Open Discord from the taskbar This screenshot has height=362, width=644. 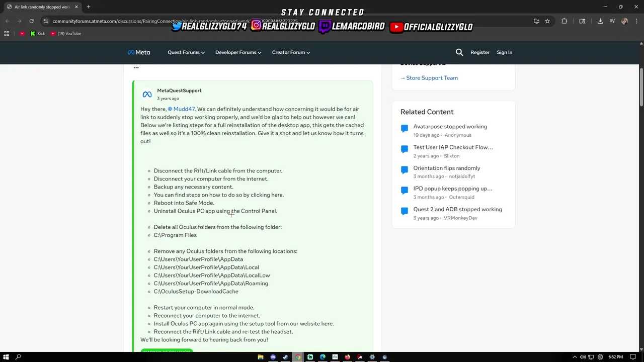[x=273, y=357]
